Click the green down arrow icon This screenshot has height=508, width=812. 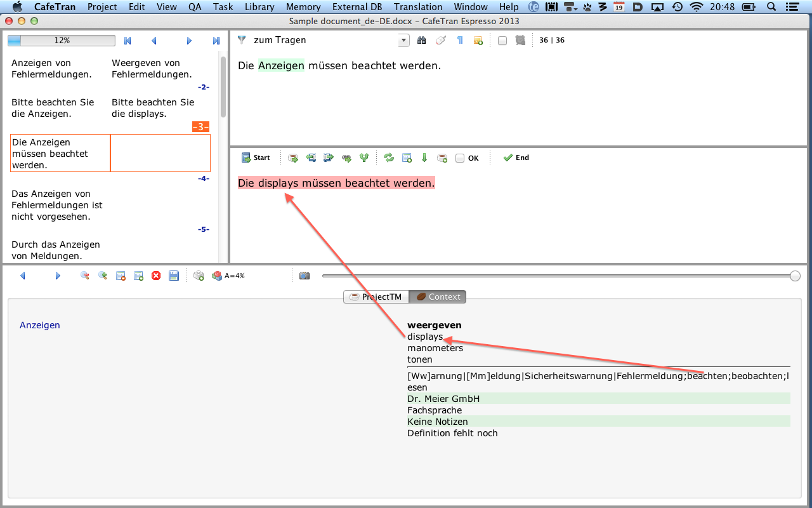[x=424, y=158]
